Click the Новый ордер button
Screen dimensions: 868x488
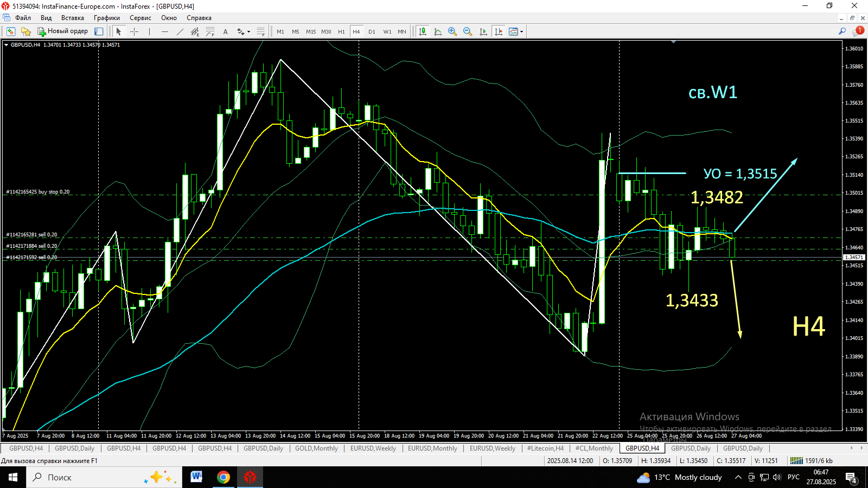coord(62,31)
